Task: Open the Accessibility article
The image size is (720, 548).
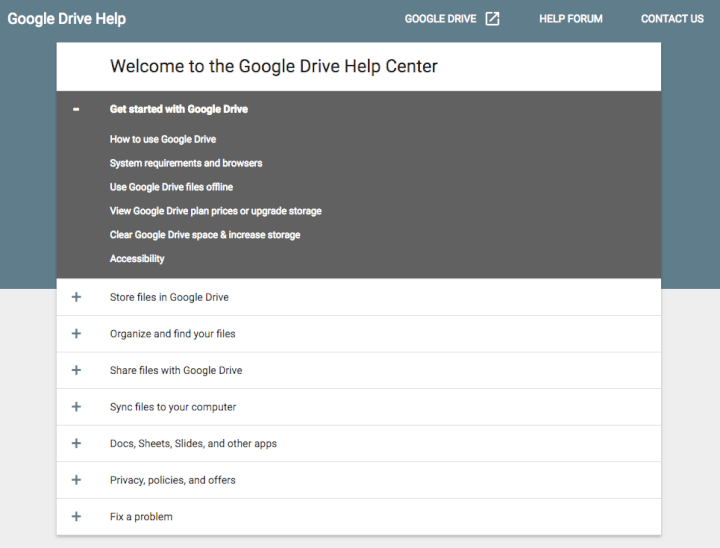Action: click(x=137, y=259)
